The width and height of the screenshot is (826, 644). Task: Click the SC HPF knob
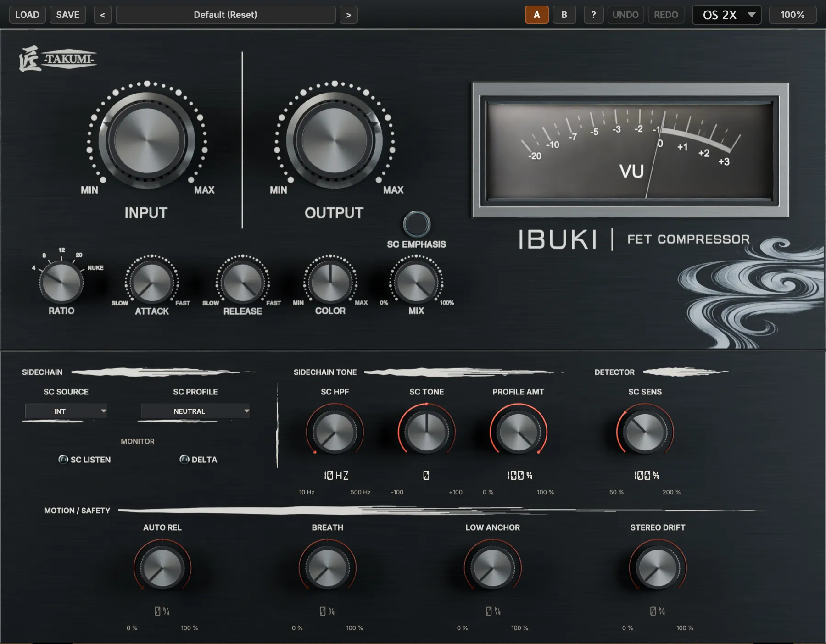[x=335, y=432]
